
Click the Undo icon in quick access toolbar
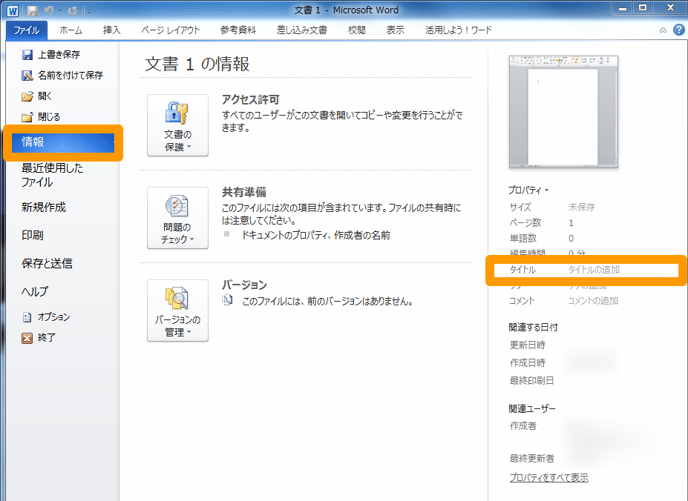49,11
